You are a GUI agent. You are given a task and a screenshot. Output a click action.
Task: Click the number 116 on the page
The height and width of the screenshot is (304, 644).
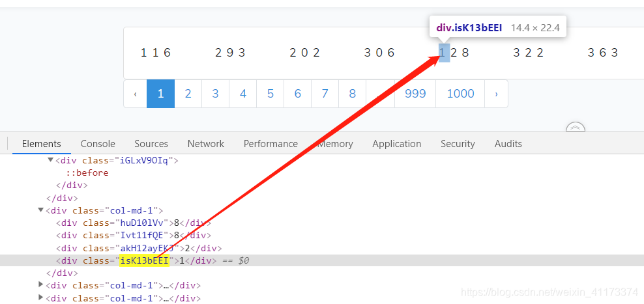(x=156, y=53)
